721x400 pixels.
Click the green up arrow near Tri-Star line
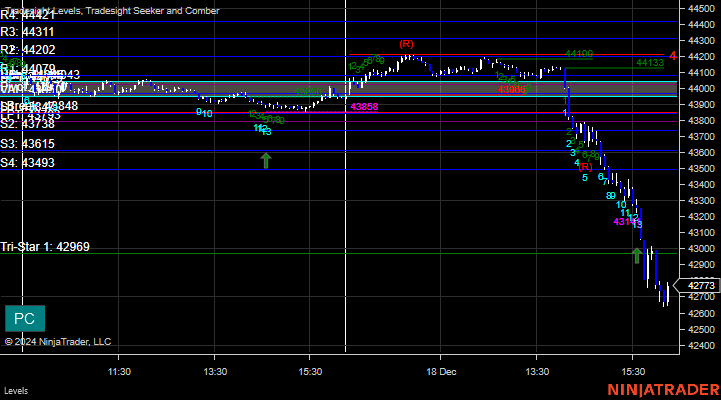tap(636, 256)
